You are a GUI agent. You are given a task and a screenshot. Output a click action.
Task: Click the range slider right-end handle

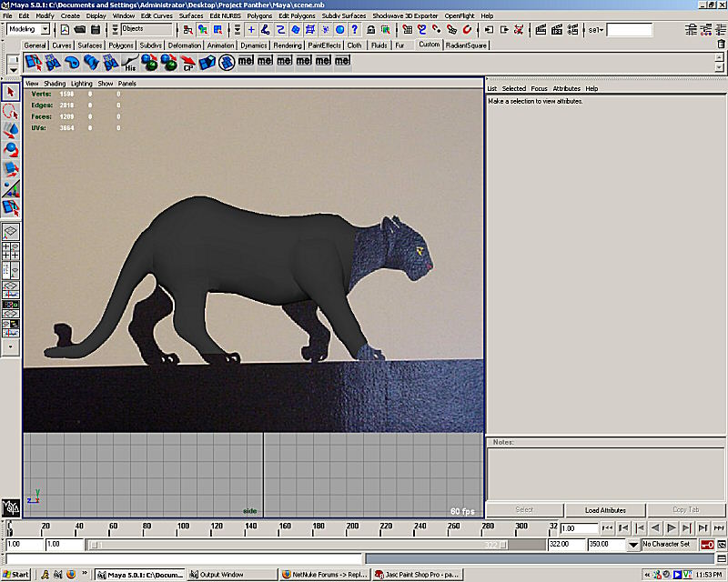pyautogui.click(x=503, y=545)
